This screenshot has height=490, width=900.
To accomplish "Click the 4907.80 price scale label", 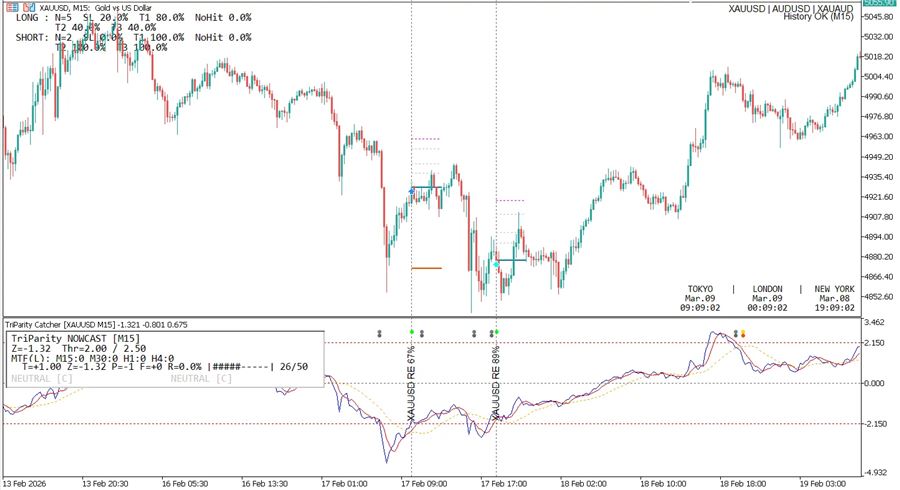I will [x=878, y=217].
